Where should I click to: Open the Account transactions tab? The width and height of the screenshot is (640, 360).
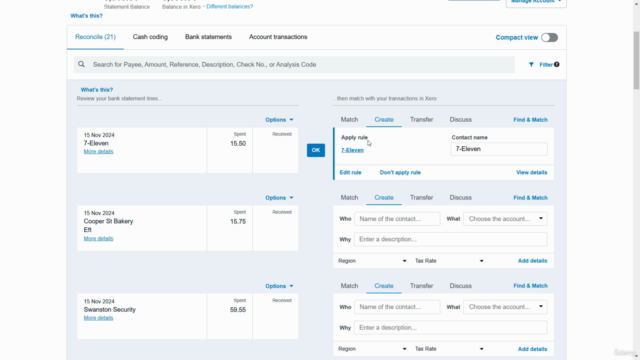pos(278,37)
